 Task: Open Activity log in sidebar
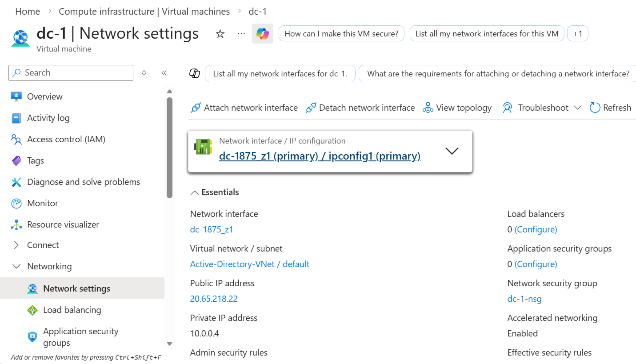(x=48, y=118)
